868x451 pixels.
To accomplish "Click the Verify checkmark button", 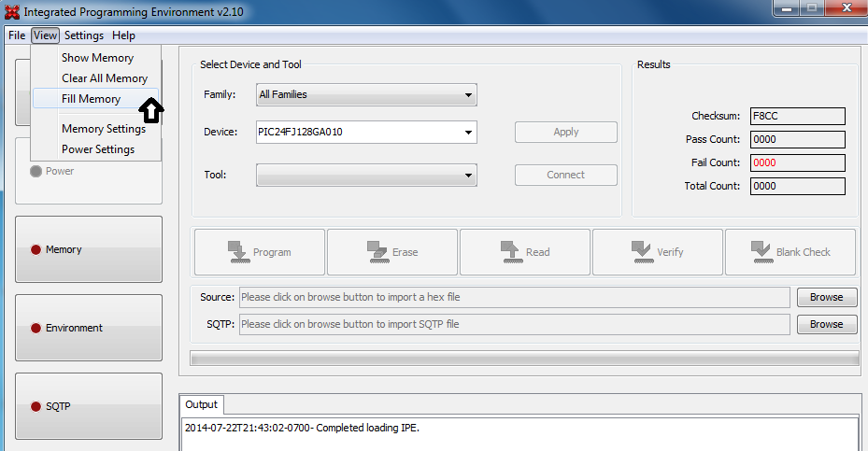I will (x=657, y=252).
